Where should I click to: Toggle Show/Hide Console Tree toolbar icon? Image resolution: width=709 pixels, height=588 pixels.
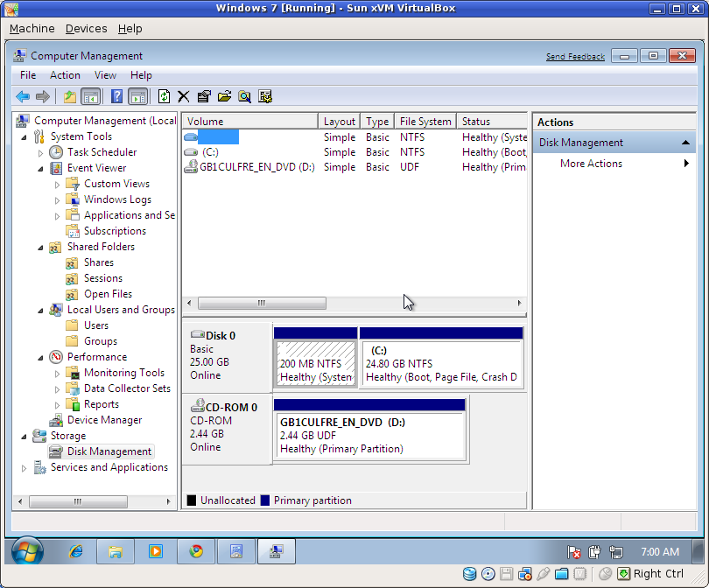pyautogui.click(x=88, y=96)
